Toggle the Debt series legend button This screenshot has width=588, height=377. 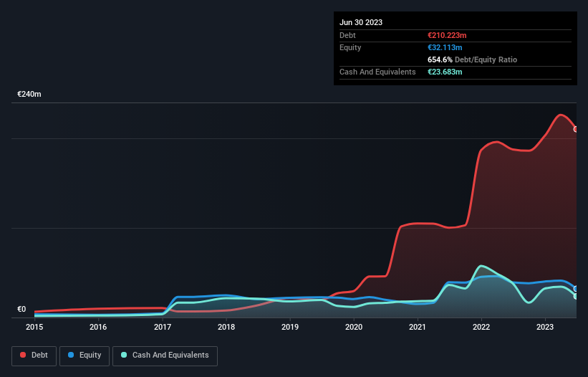coord(34,355)
